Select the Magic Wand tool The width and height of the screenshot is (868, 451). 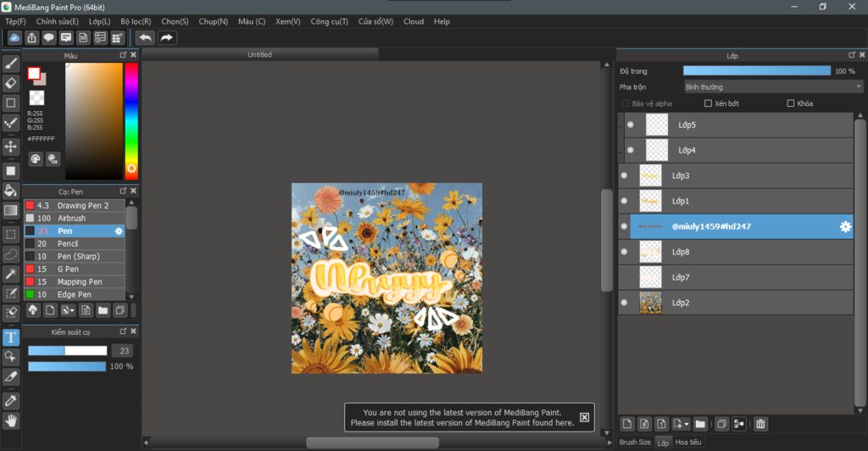(x=10, y=273)
